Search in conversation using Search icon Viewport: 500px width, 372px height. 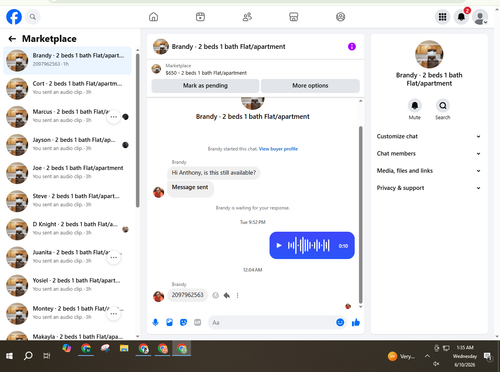(x=443, y=106)
